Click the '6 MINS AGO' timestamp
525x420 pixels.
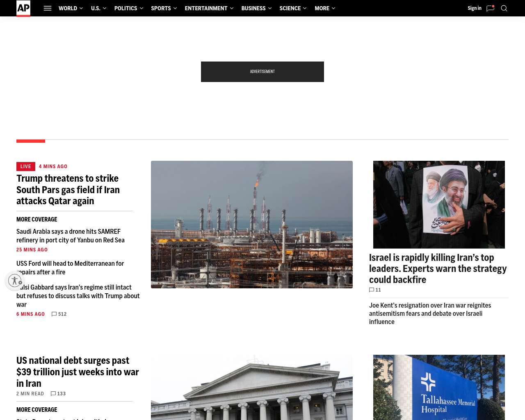pyautogui.click(x=31, y=314)
